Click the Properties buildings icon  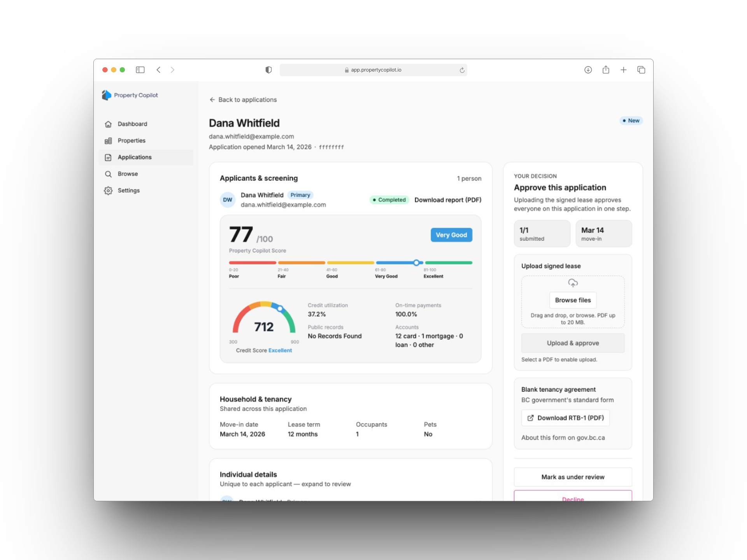(x=108, y=141)
